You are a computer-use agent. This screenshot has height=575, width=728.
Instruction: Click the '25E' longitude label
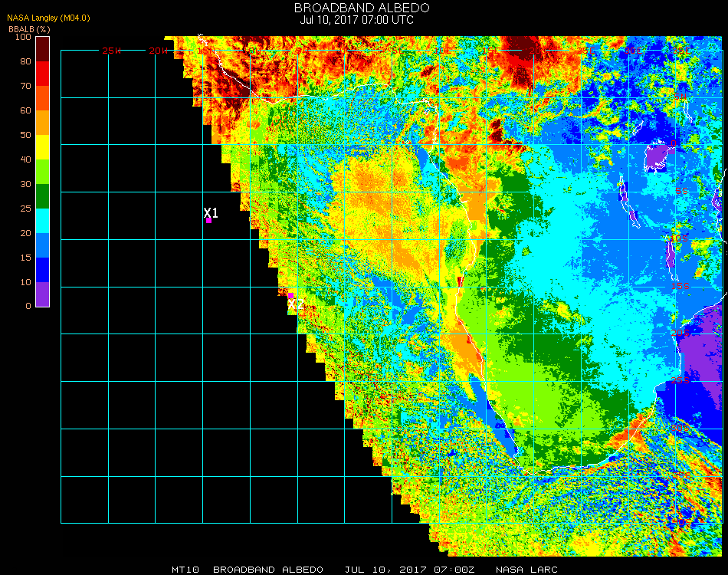[x=586, y=51]
